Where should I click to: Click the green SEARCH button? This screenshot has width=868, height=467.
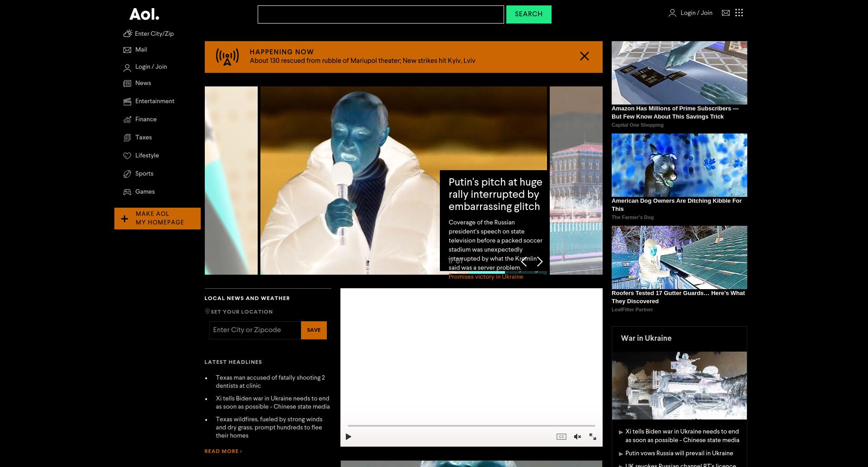(x=528, y=14)
